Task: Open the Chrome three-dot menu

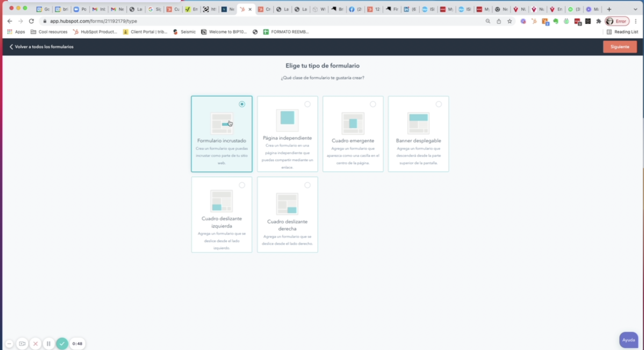Action: pyautogui.click(x=635, y=21)
